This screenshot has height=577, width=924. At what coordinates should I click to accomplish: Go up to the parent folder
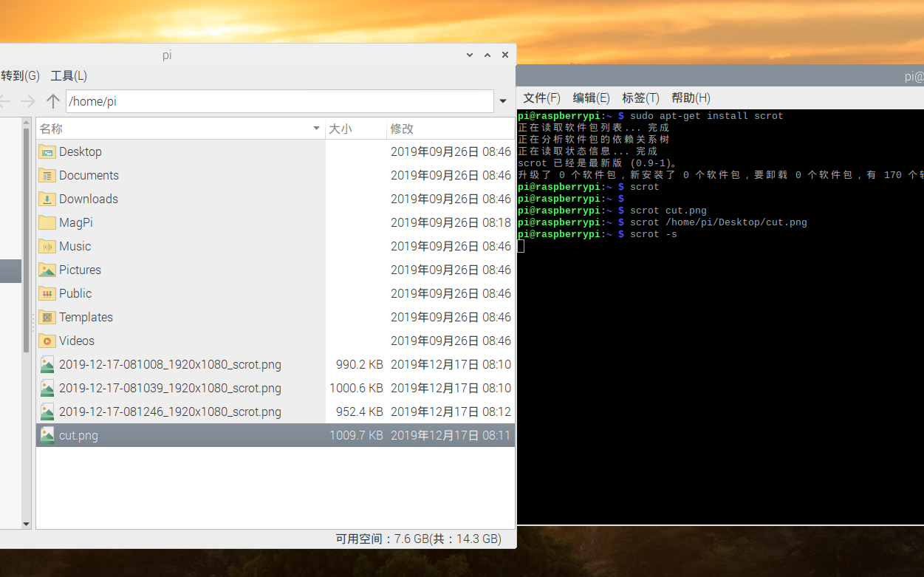[x=52, y=101]
